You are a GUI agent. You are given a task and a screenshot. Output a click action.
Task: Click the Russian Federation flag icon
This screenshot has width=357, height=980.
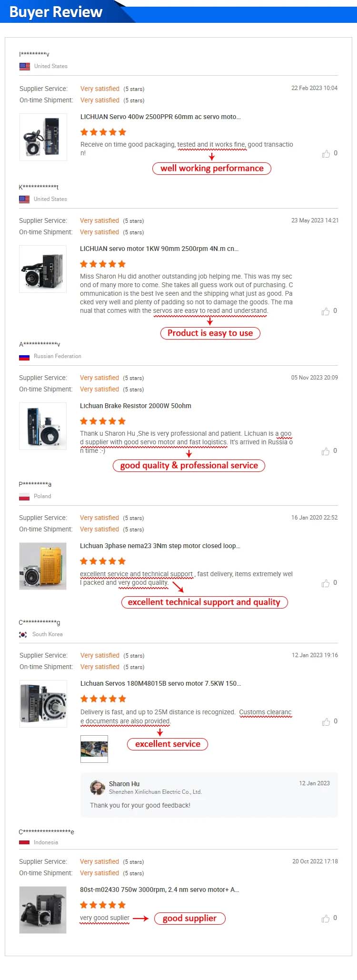pyautogui.click(x=24, y=357)
